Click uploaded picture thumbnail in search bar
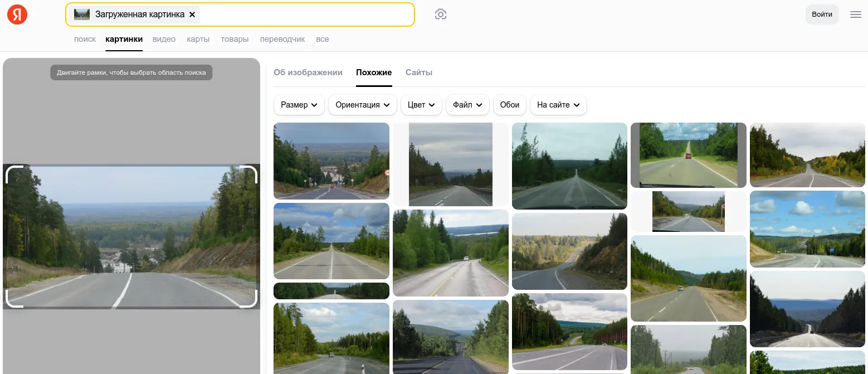The image size is (868, 374). (82, 14)
